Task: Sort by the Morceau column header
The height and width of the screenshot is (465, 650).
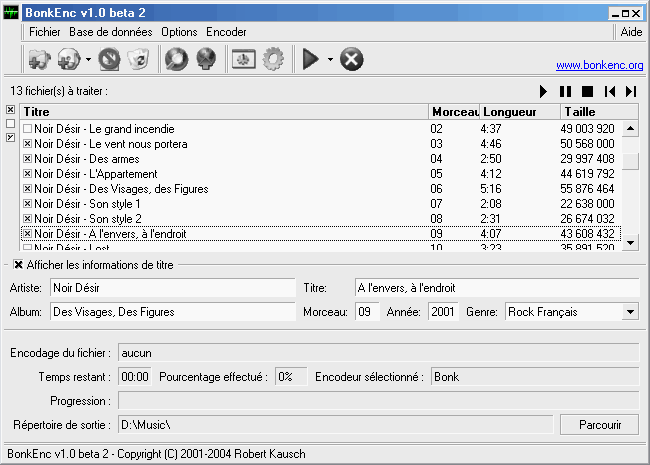Action: (x=454, y=112)
